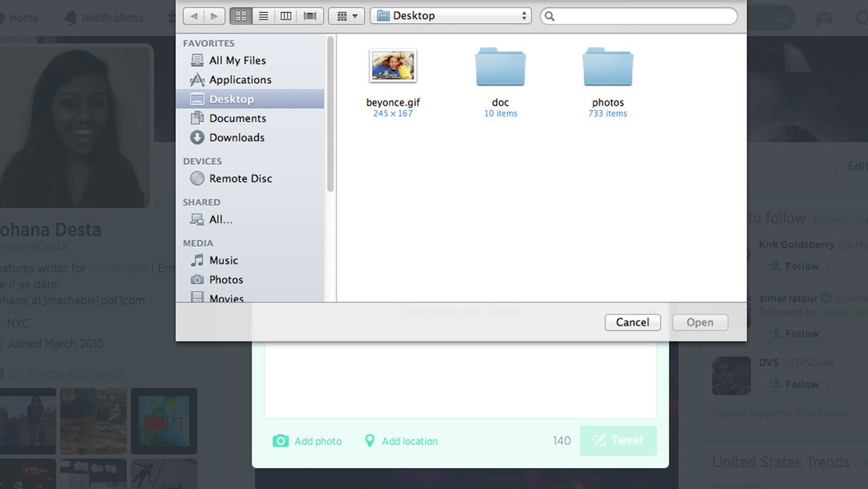Cancel the file dialog

pyautogui.click(x=633, y=323)
